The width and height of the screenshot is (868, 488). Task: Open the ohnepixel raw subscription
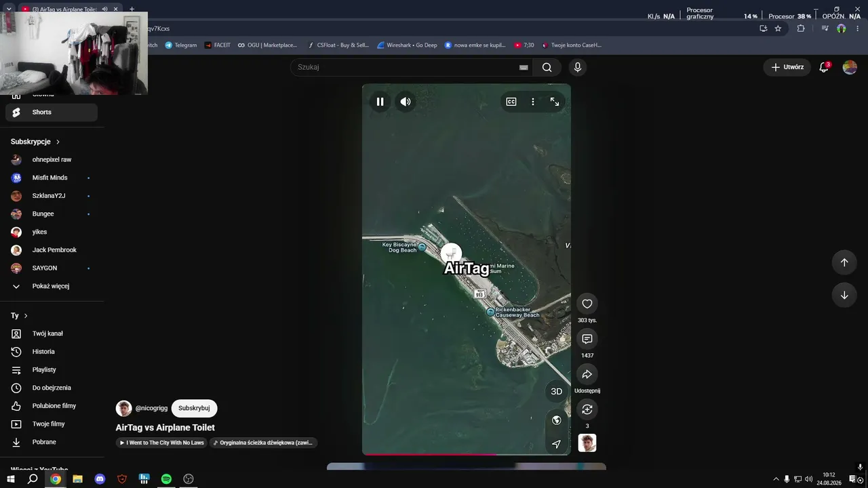click(52, 160)
